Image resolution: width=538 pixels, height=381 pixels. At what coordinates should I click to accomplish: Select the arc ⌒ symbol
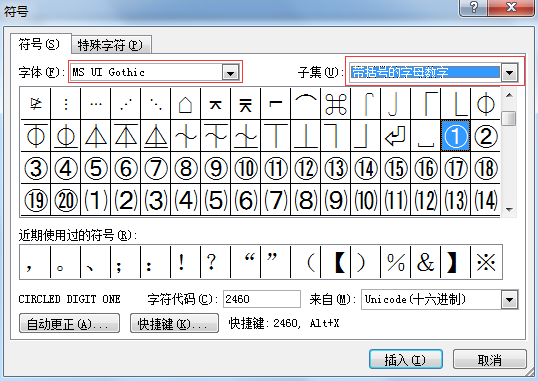(x=306, y=104)
